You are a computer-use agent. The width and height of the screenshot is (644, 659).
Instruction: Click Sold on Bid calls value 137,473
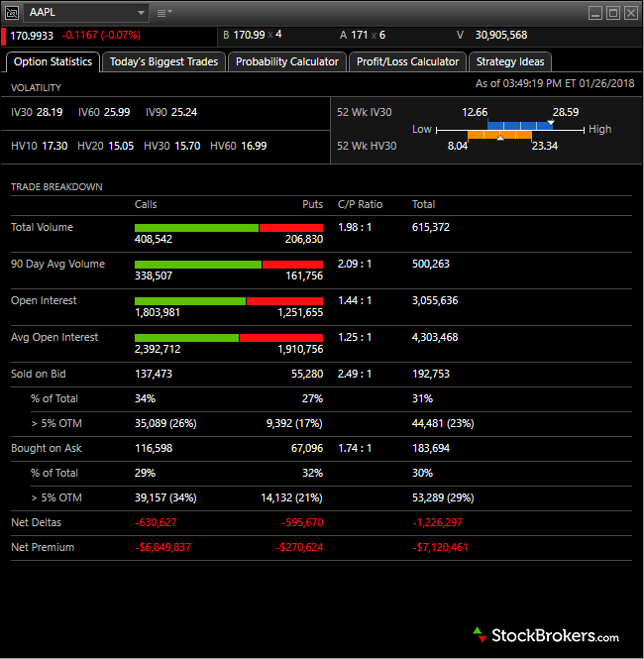(154, 374)
